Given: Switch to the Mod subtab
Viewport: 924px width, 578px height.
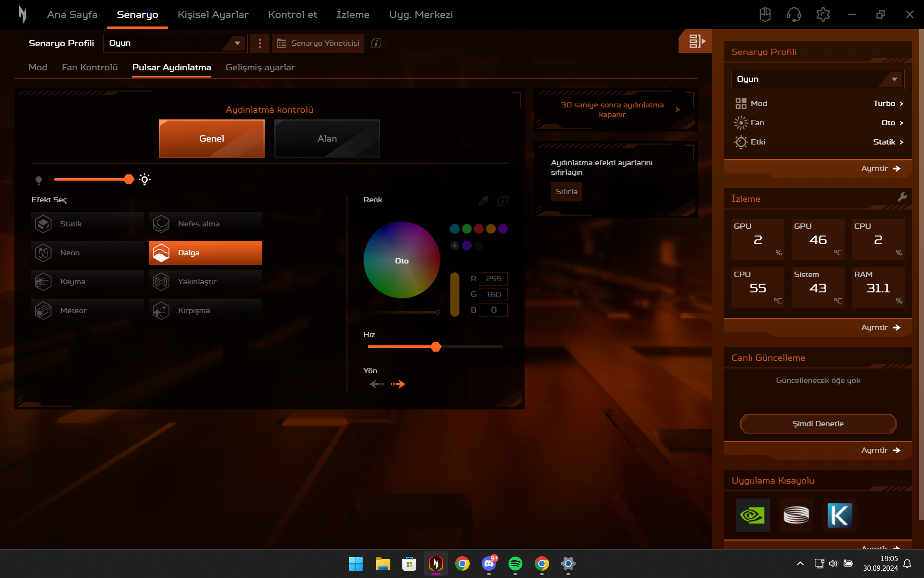Looking at the screenshot, I should coord(38,67).
